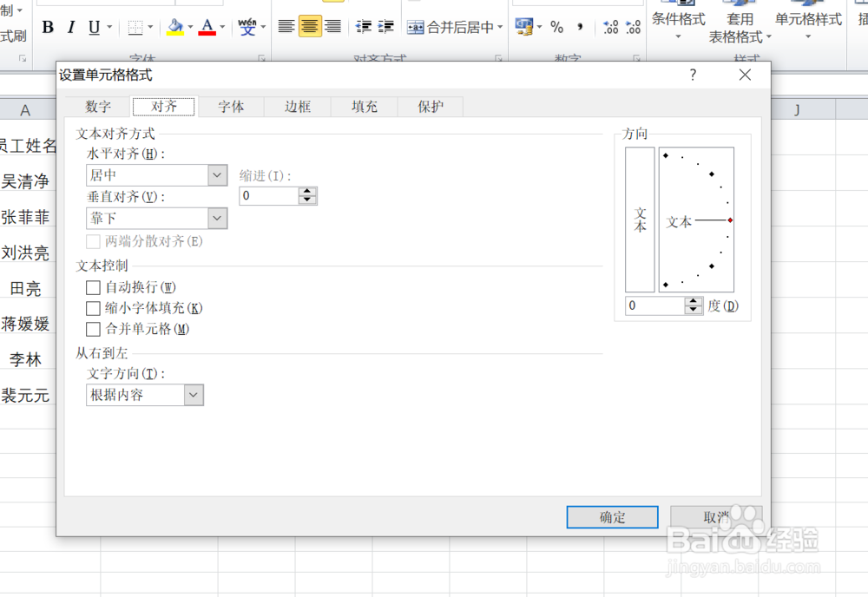The height and width of the screenshot is (597, 868).
Task: Decrease decimal places icon
Action: [634, 27]
